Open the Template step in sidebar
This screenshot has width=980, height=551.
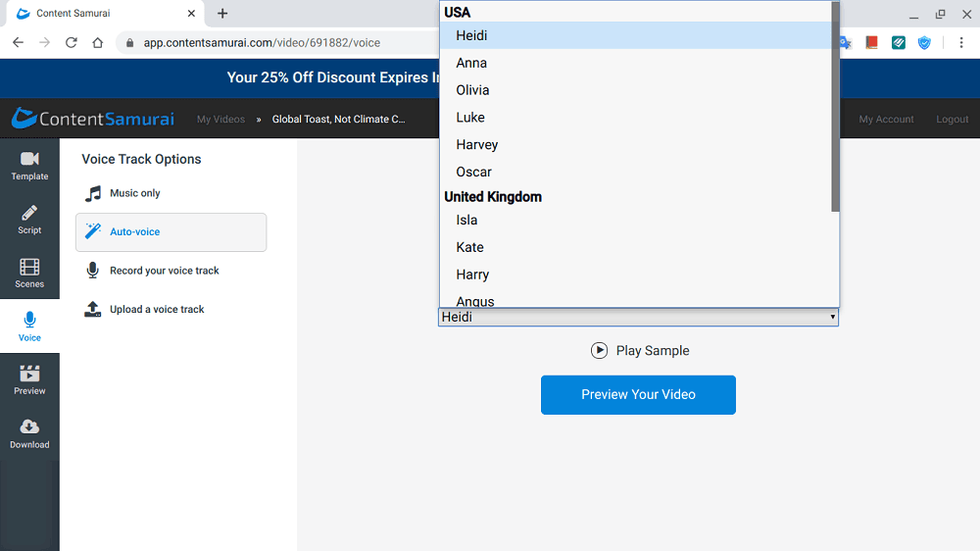pyautogui.click(x=29, y=165)
